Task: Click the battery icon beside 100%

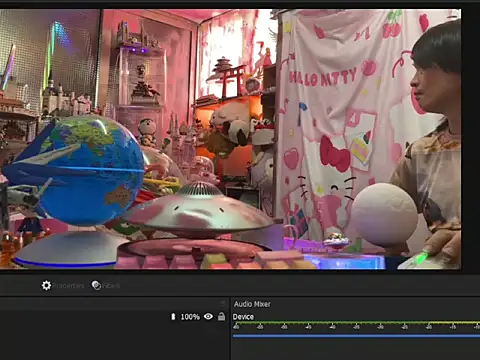Action: 173,317
